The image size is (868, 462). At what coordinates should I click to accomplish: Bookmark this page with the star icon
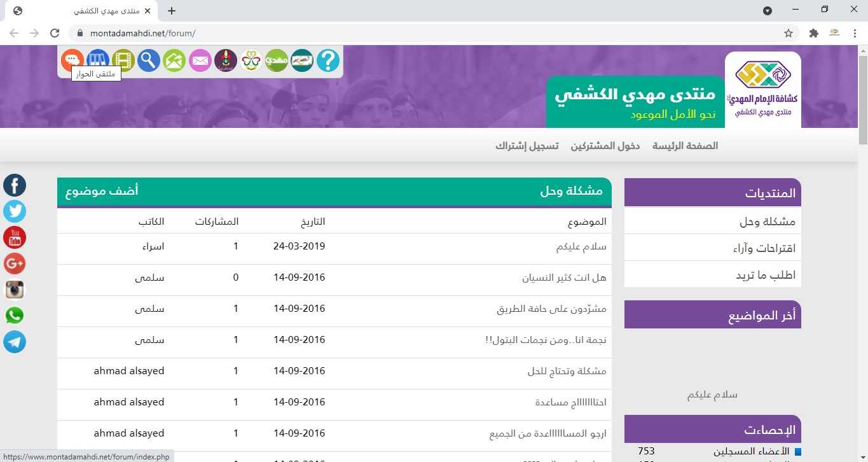(789, 33)
